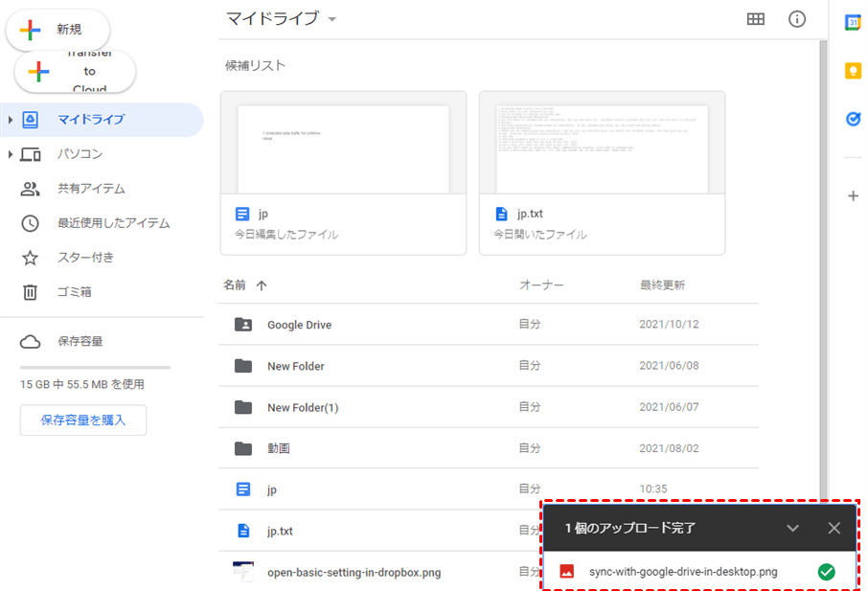Screen dimensions: 868x591
Task: Show details info icon
Action: [797, 19]
